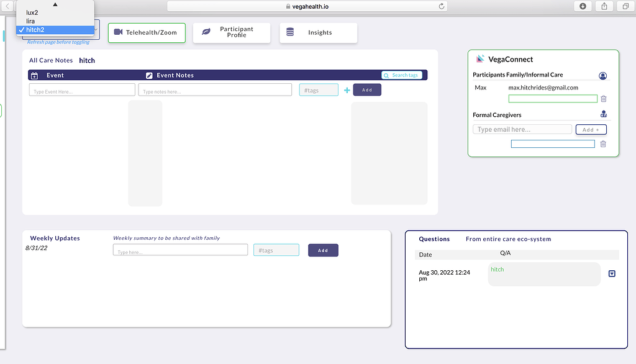The height and width of the screenshot is (364, 636).
Task: Click the person icon beside Participants Family/Informal Care
Action: click(x=602, y=75)
